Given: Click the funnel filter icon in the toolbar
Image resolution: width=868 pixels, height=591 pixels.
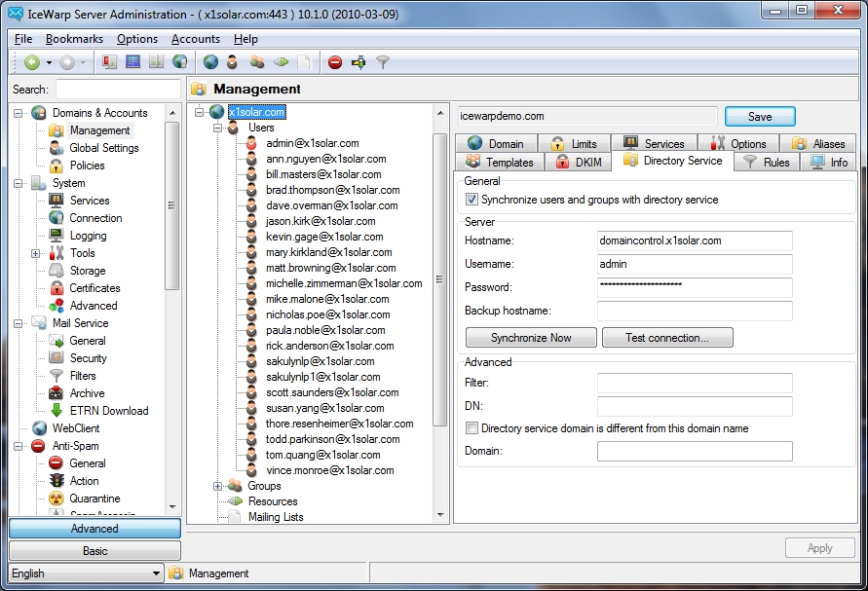Looking at the screenshot, I should (x=383, y=62).
